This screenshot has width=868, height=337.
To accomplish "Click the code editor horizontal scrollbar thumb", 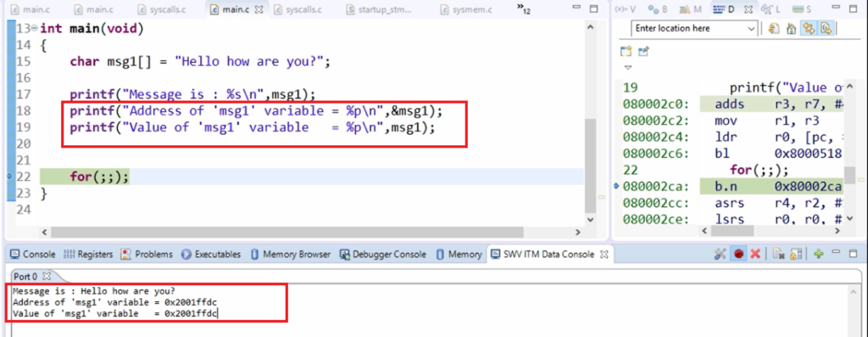I will pos(287,233).
